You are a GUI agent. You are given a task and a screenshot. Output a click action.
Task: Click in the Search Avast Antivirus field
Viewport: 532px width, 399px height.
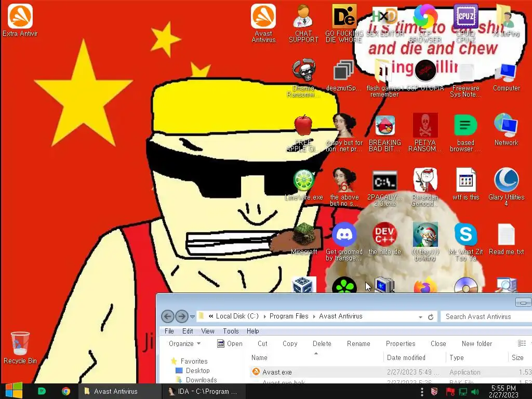point(486,316)
